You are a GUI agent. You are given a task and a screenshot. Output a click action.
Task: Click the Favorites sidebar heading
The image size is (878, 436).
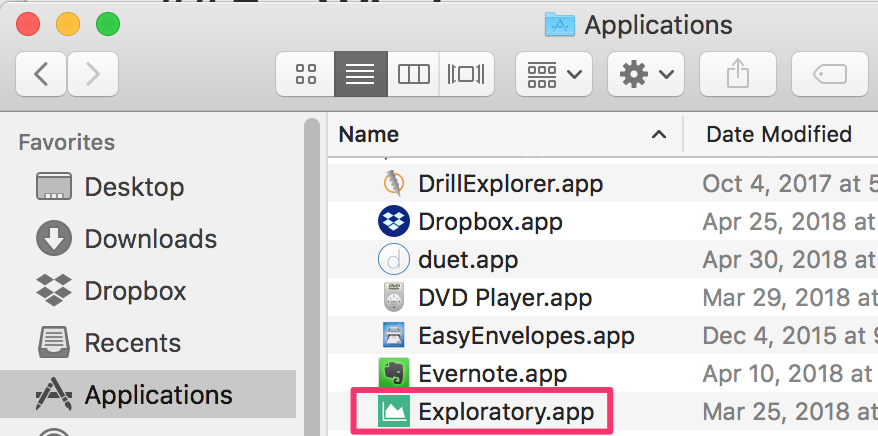[67, 142]
